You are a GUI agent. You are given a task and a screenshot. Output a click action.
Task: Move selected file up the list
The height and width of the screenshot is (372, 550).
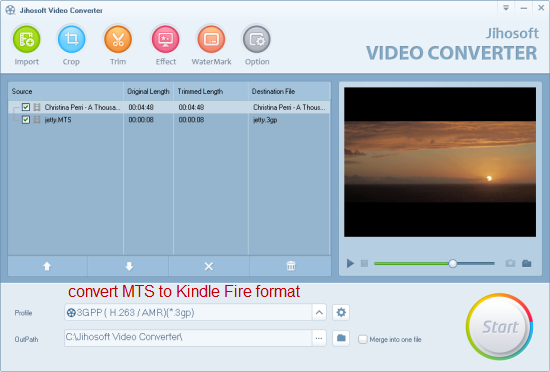[x=47, y=266]
